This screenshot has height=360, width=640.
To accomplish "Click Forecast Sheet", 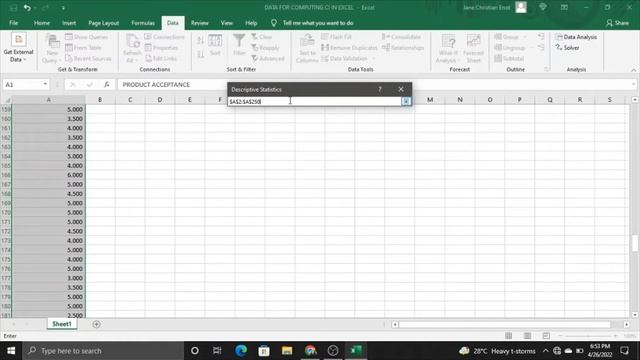I will 473,49.
